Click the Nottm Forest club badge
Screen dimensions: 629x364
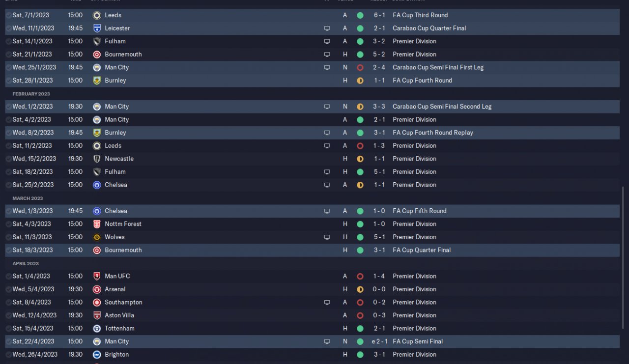click(97, 224)
